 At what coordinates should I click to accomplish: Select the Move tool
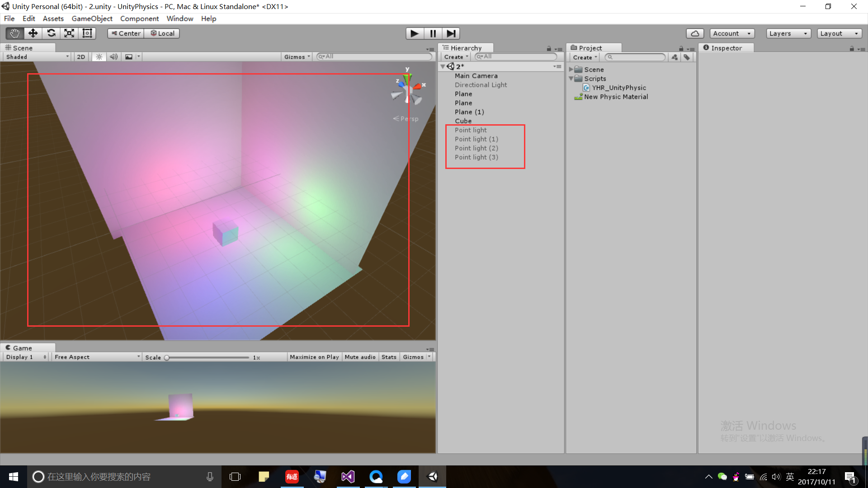[x=33, y=33]
